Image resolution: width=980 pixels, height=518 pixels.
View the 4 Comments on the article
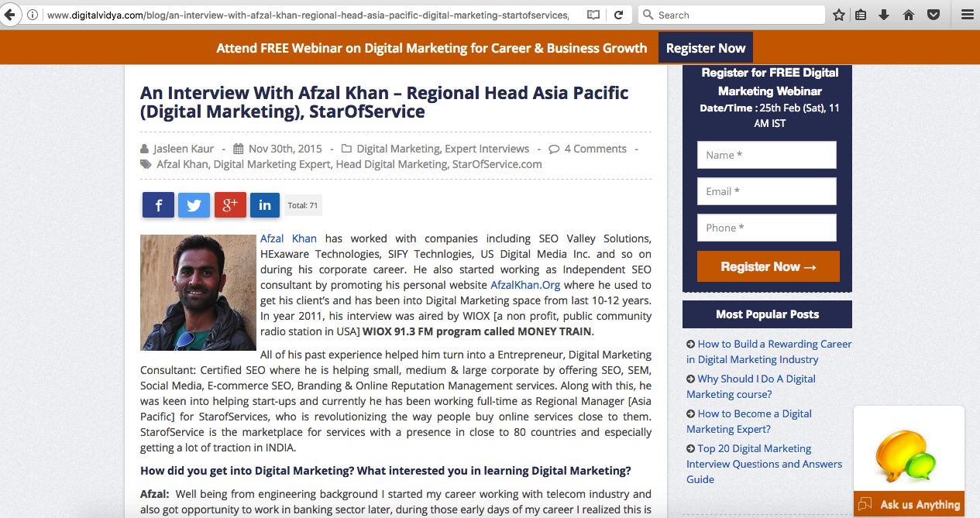point(595,148)
